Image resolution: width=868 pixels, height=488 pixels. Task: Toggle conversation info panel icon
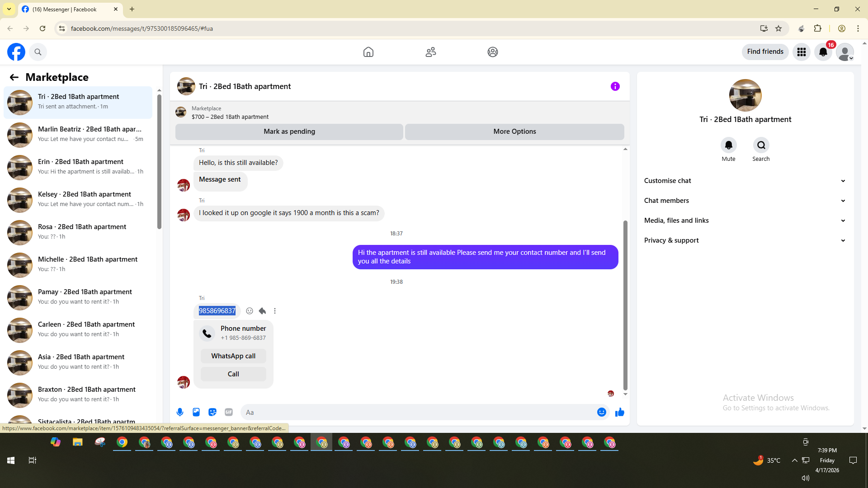615,86
